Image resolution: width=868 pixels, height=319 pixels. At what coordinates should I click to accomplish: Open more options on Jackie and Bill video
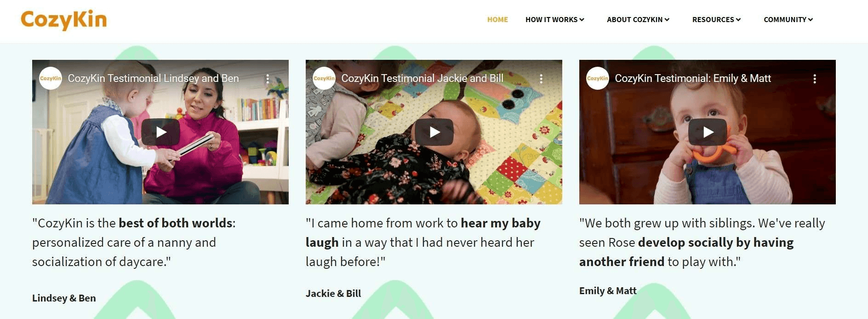click(541, 79)
